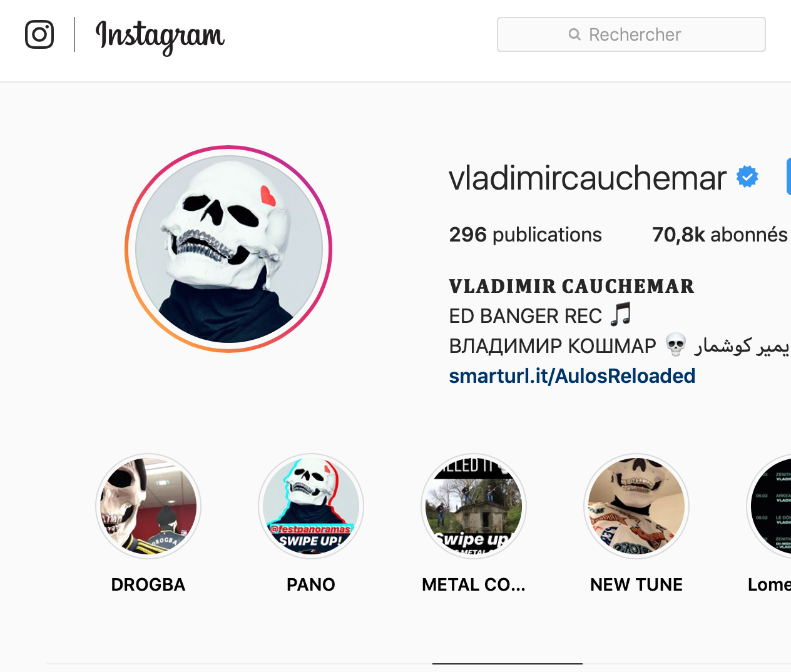Open the NEW TUNE highlight
Image resolution: width=791 pixels, height=672 pixels.
tap(636, 506)
